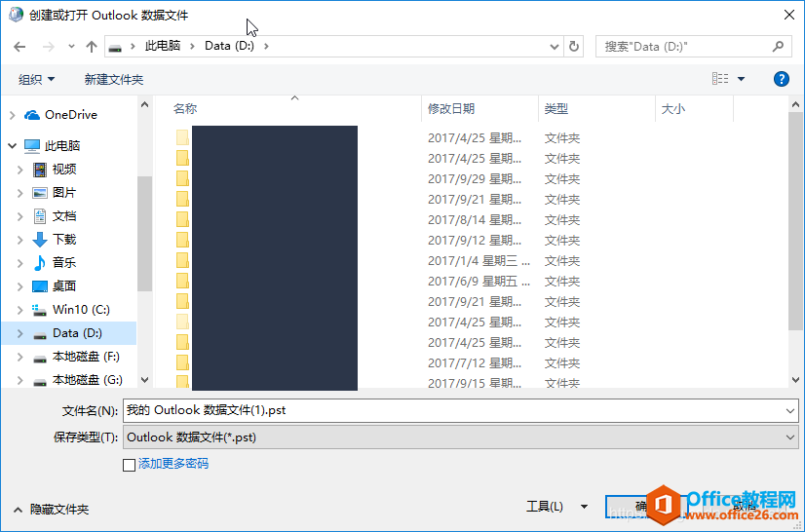Viewport: 805px width, 532px height.
Task: Open the blue help question mark icon
Action: tap(781, 79)
